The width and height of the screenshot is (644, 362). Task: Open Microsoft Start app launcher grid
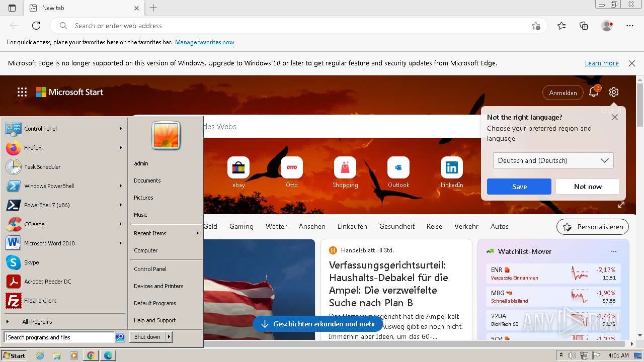coord(22,92)
